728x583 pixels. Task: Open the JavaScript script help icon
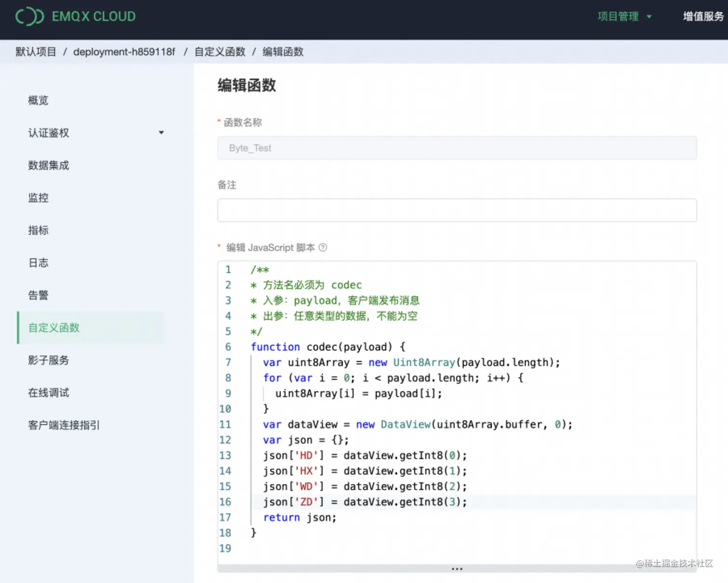[323, 248]
